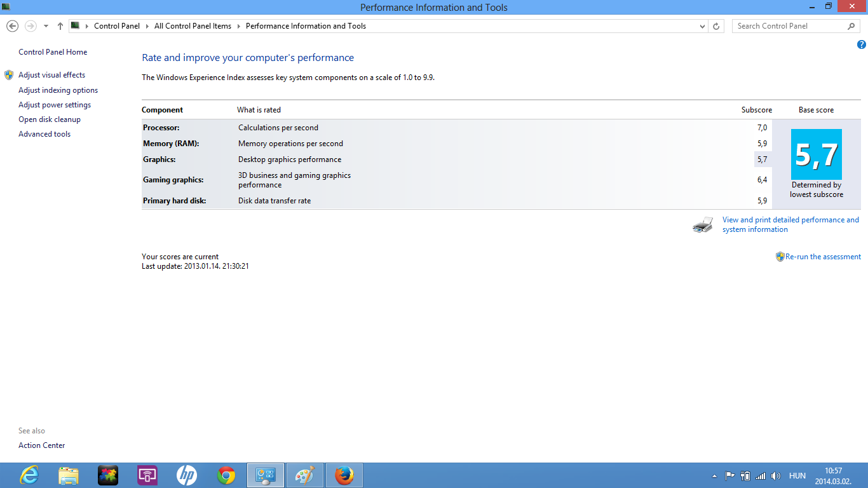Open Firefox from the taskbar
The image size is (868, 488).
pos(344,475)
